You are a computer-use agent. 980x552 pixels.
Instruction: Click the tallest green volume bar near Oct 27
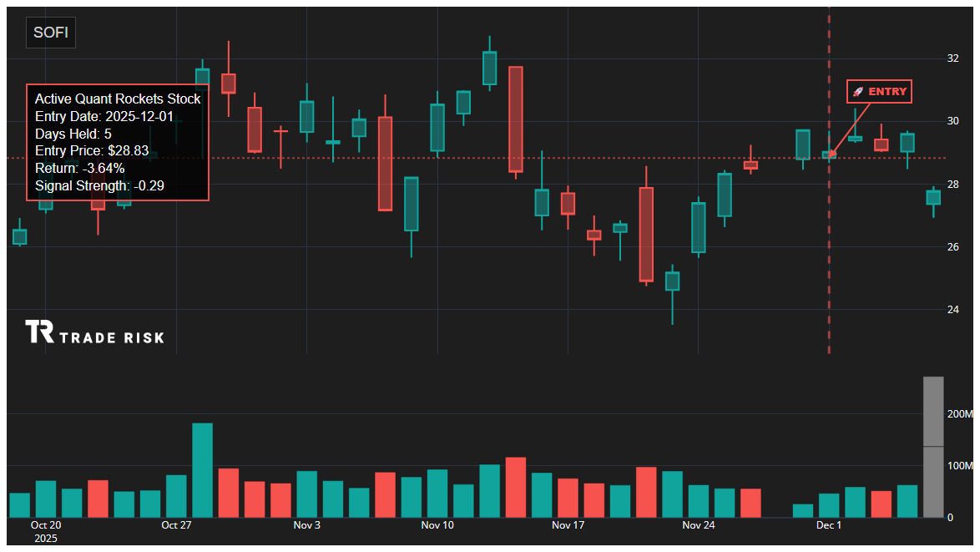coord(202,470)
